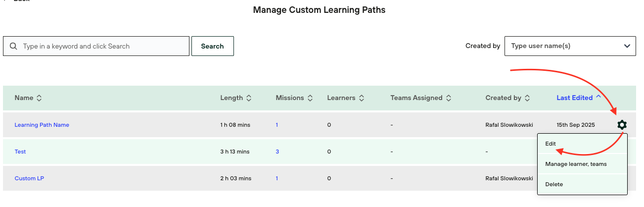
Task: Expand the Created by user dropdown
Action: coord(627,46)
